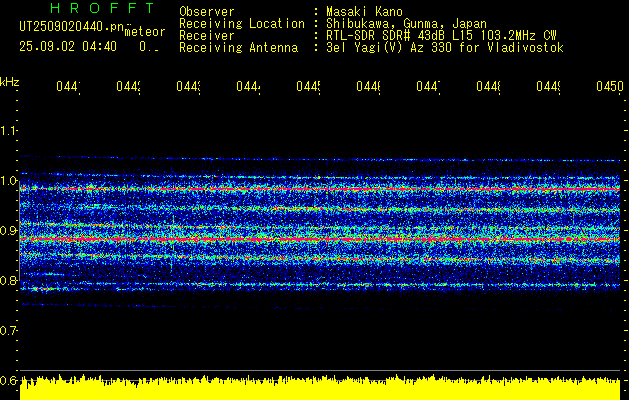Image resolution: width=629 pixels, height=400 pixels.
Task: Click the 0441 time axis marker
Action: pyautogui.click(x=68, y=87)
